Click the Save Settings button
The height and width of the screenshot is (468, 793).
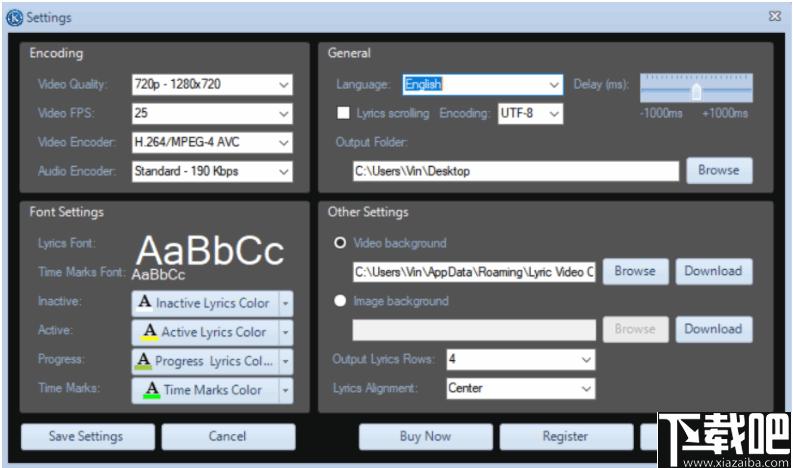coord(87,437)
